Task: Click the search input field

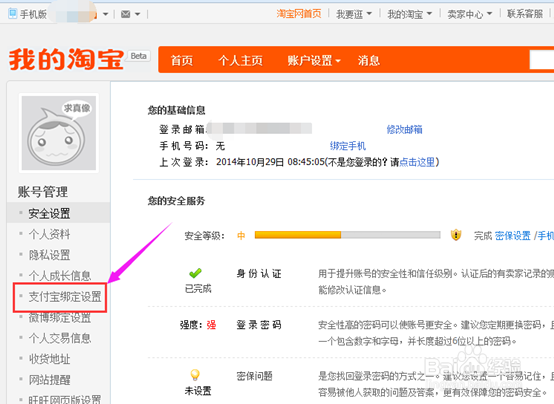Action: click(542, 60)
